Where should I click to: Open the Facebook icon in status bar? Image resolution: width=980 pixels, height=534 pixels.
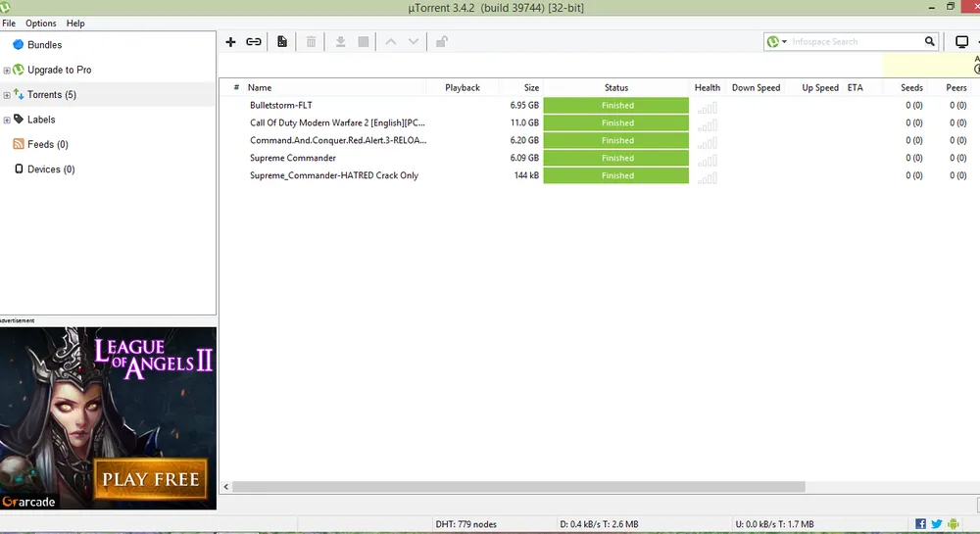pyautogui.click(x=920, y=524)
